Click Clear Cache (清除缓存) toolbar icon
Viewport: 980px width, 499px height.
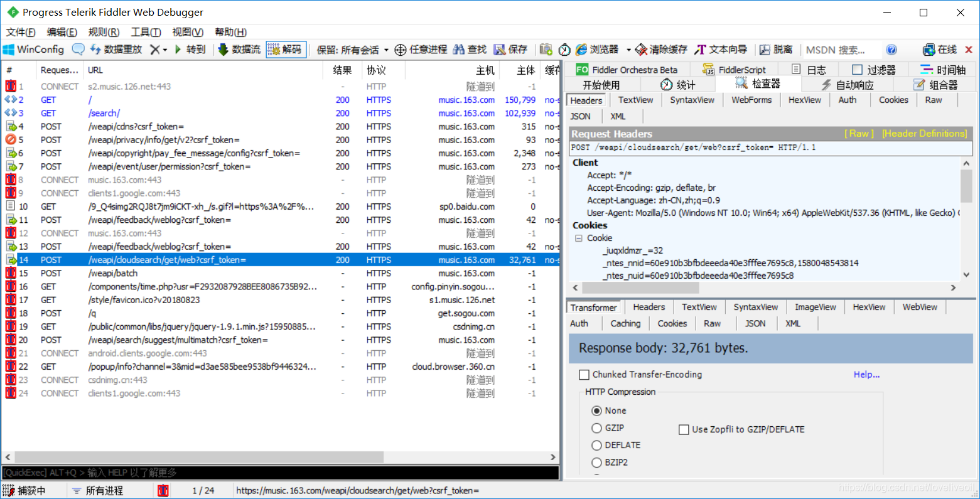tap(641, 50)
